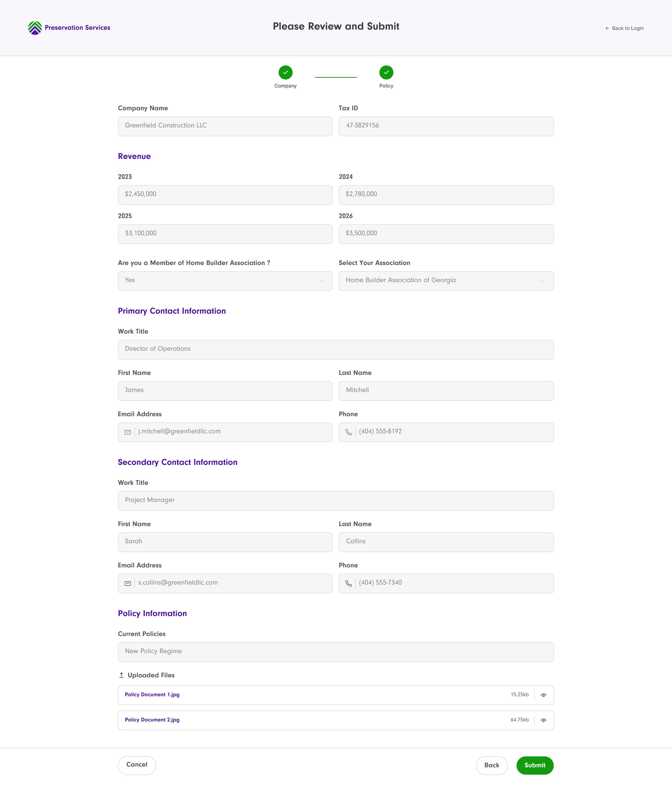Click the Company step checkmark icon
The width and height of the screenshot is (672, 789).
pos(286,72)
